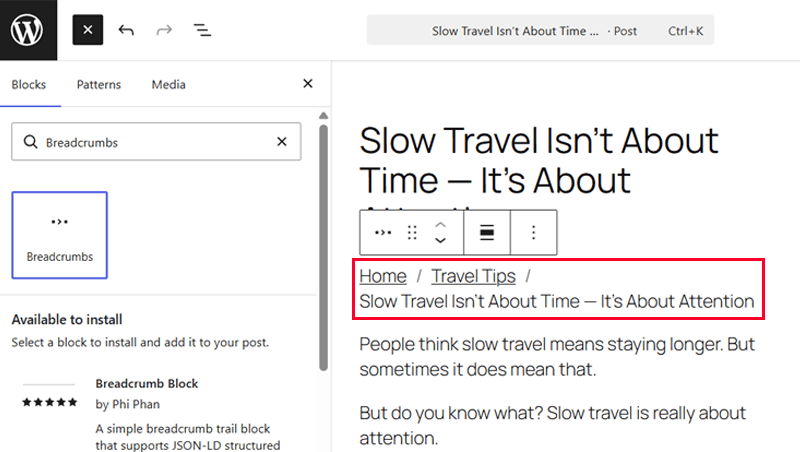Open the command palette post title bar
Screen dimensions: 800x452
(x=540, y=31)
